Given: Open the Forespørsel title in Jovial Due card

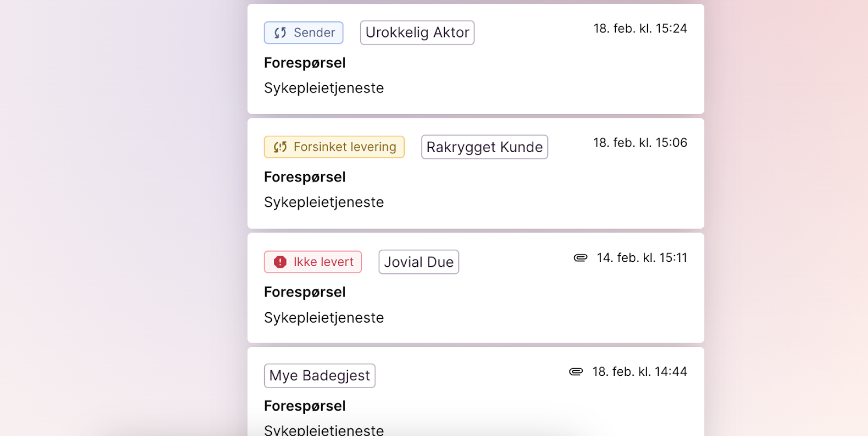Looking at the screenshot, I should pyautogui.click(x=305, y=292).
